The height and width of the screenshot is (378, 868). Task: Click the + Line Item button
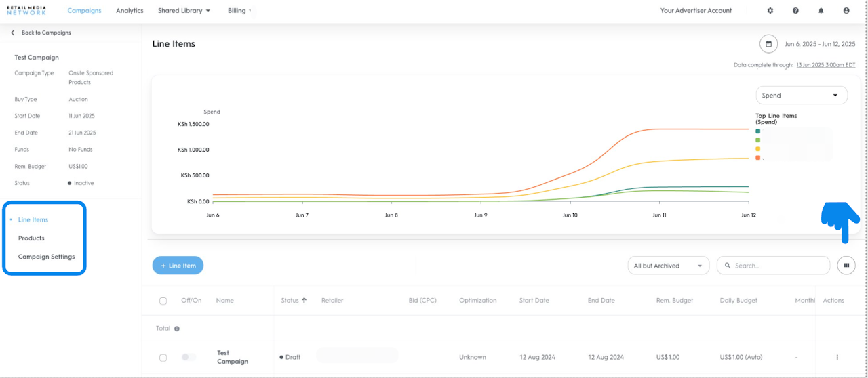coord(178,266)
